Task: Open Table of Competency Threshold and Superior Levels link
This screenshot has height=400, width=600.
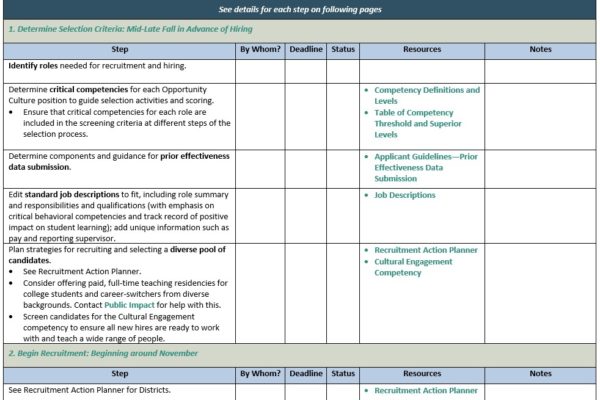Action: (418, 124)
